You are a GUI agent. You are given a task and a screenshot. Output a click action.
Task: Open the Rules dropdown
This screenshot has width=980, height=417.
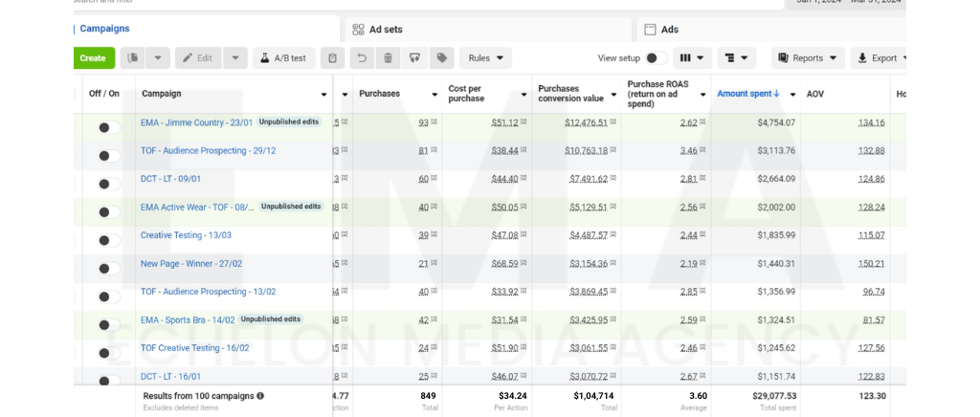485,58
